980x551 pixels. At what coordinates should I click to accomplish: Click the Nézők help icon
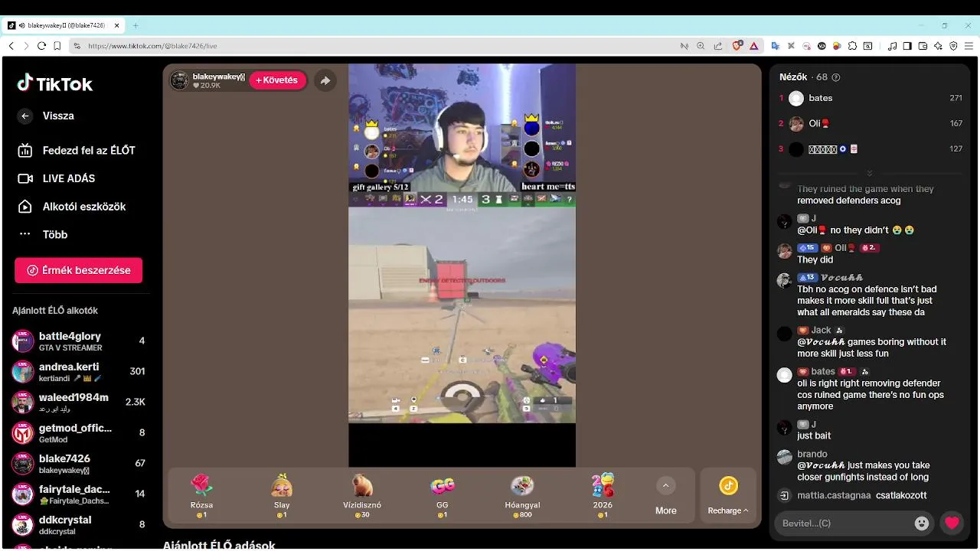[x=836, y=77]
